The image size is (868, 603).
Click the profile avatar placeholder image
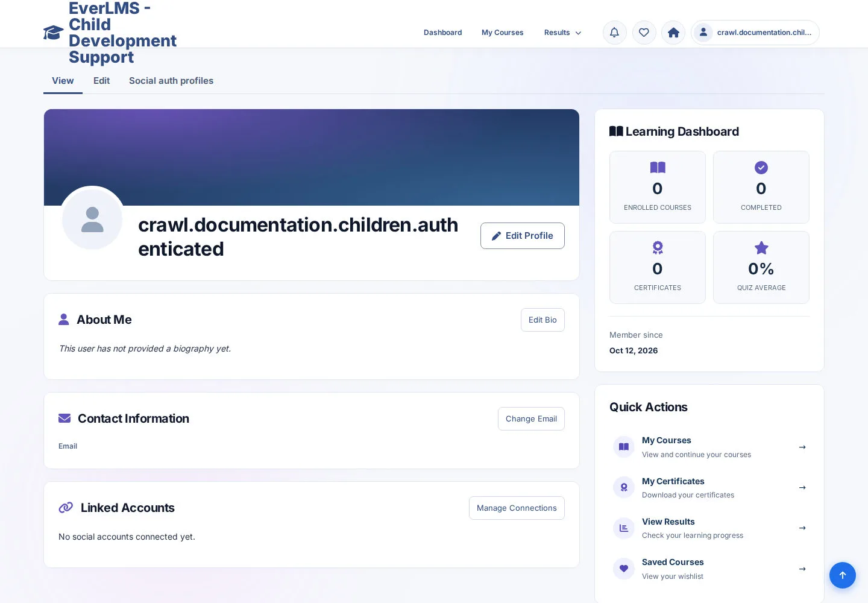tap(92, 219)
